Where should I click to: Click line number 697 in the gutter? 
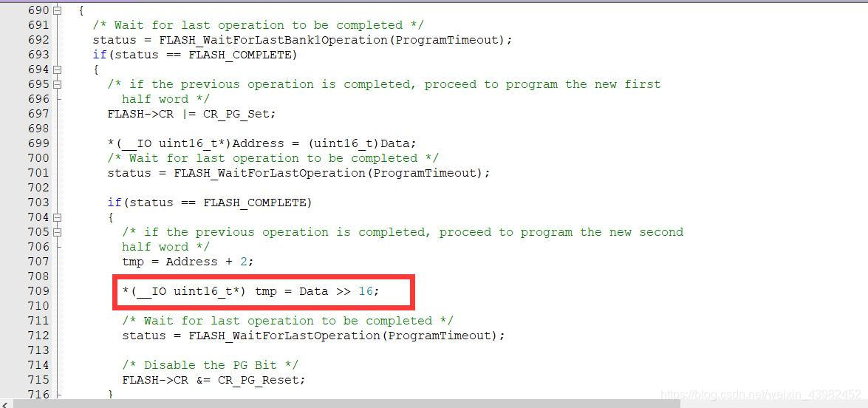38,114
